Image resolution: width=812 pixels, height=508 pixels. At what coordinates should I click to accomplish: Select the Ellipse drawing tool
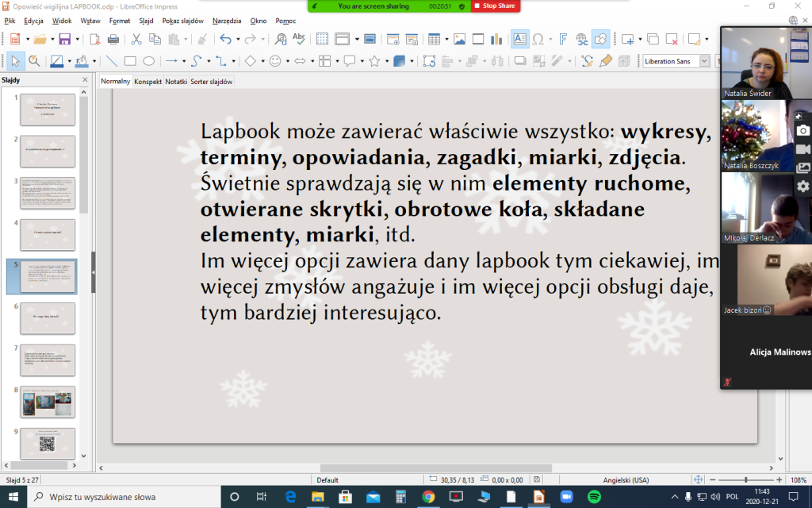click(148, 61)
